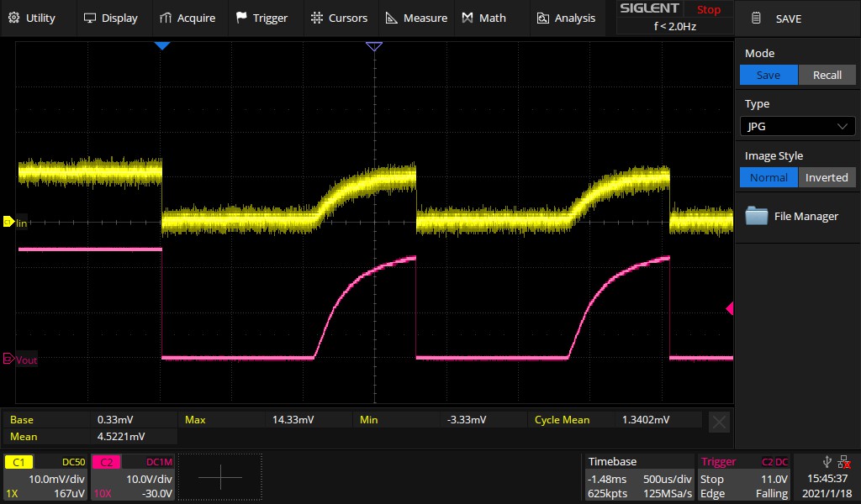Open the Timebase settings box
Image resolution: width=861 pixels, height=504 pixels.
[x=639, y=478]
